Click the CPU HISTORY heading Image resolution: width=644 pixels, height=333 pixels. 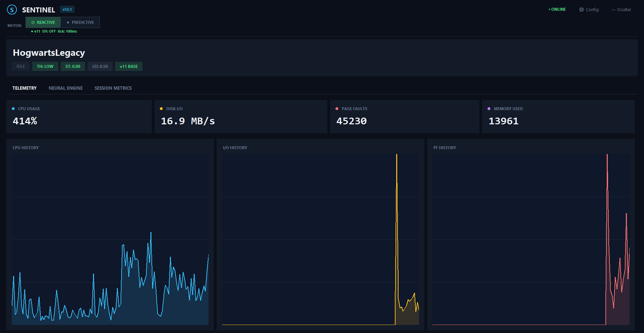[x=26, y=148]
